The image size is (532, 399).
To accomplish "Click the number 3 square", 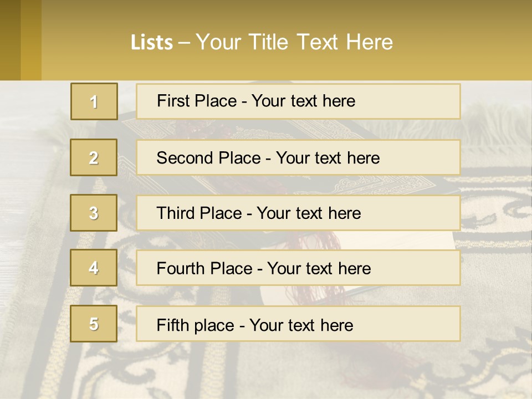I will pos(94,213).
